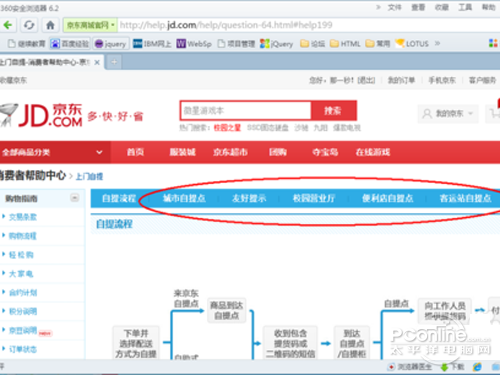Go to homepage in red navigation bar
This screenshot has width=500, height=375.
(x=135, y=152)
